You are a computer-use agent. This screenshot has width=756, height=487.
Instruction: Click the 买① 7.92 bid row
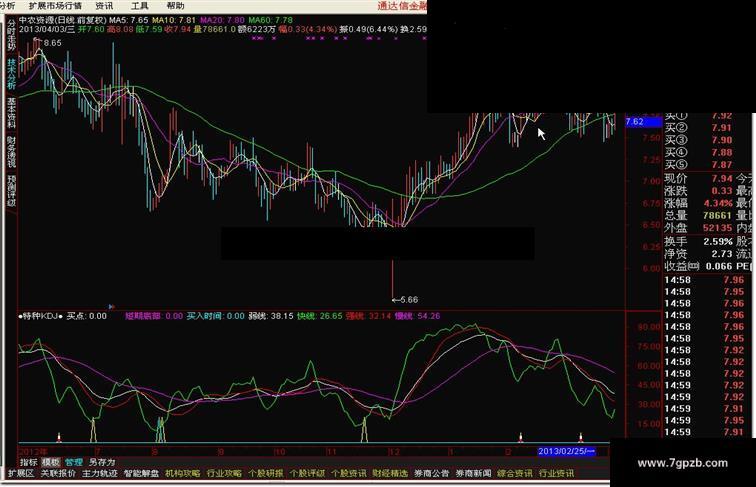[x=698, y=116]
